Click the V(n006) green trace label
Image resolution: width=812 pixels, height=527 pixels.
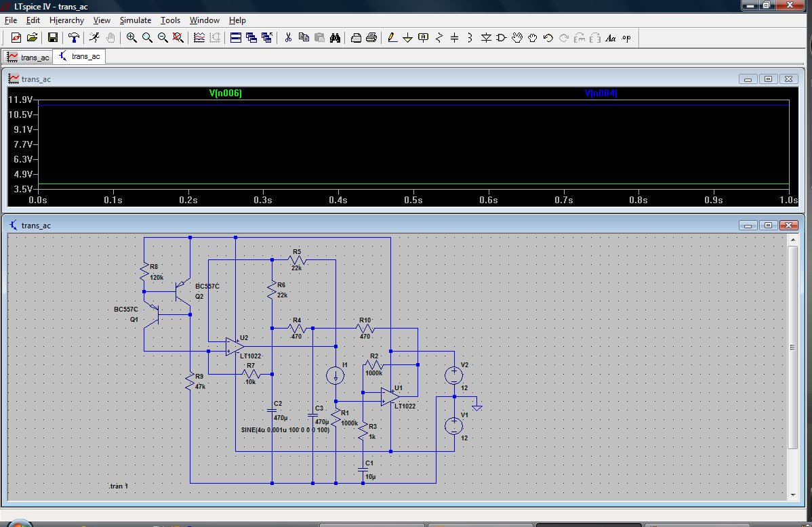tap(226, 93)
